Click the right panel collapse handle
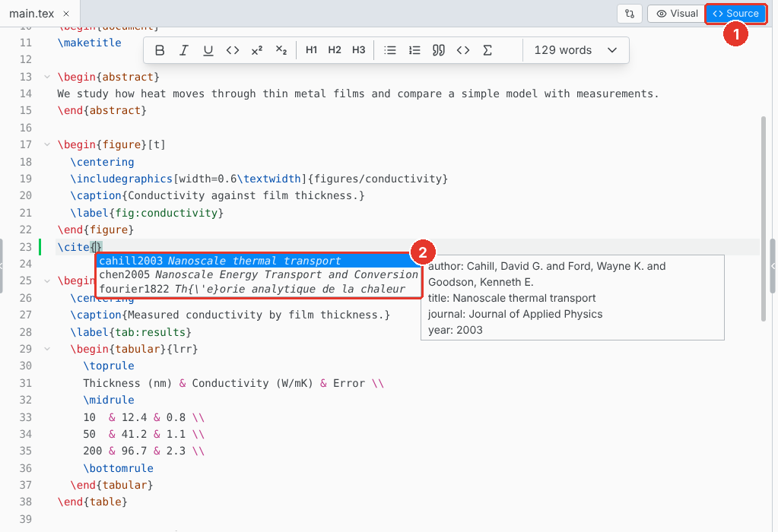This screenshot has height=532, width=778. (x=773, y=266)
